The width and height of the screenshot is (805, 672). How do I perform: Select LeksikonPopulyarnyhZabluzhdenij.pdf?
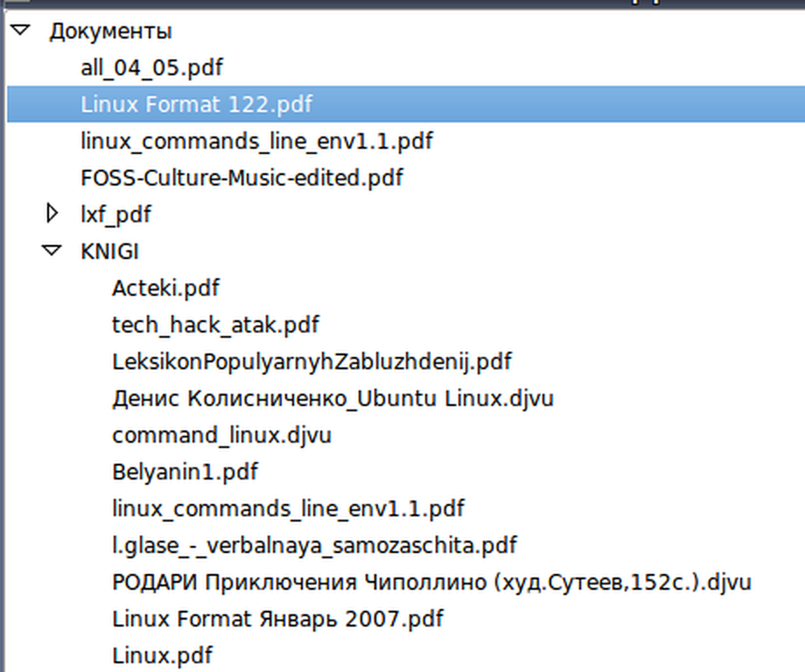[x=311, y=362]
